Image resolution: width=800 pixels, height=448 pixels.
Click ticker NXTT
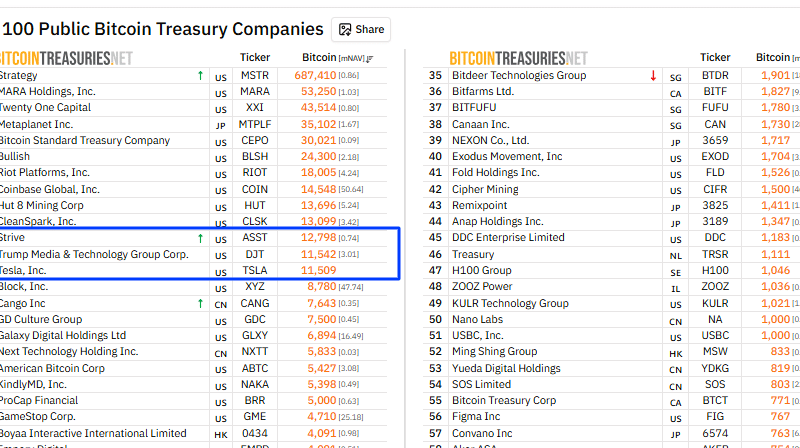tap(255, 352)
